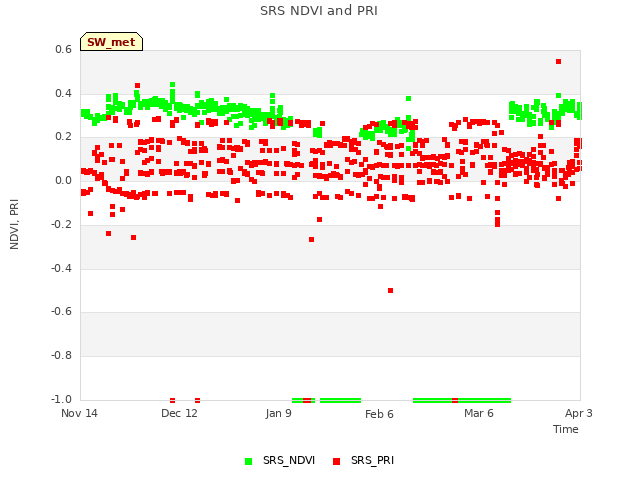
Task: Click the Jan 9 x-axis label
Action: [x=279, y=413]
